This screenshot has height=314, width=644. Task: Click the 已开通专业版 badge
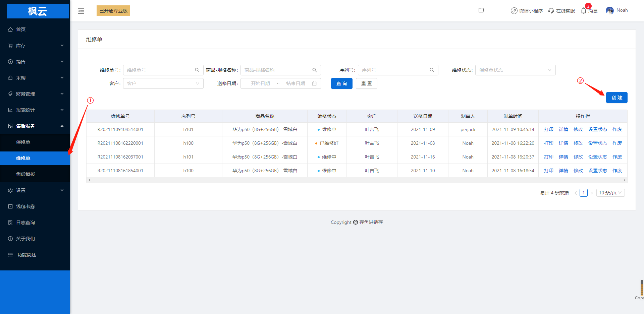point(113,11)
